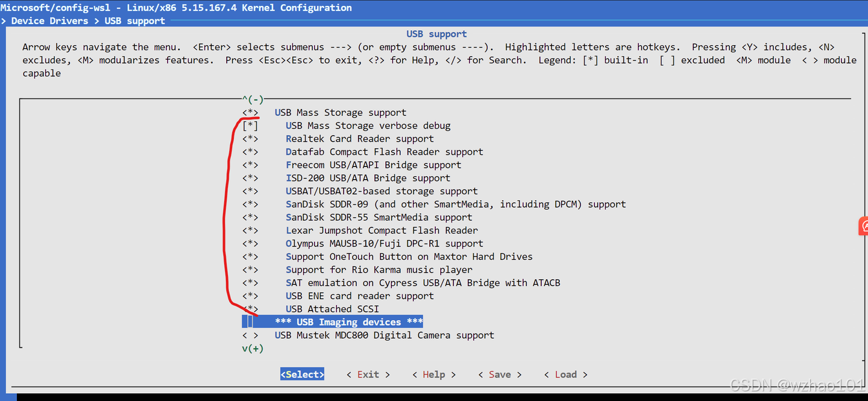Click the < Load > button

[565, 374]
